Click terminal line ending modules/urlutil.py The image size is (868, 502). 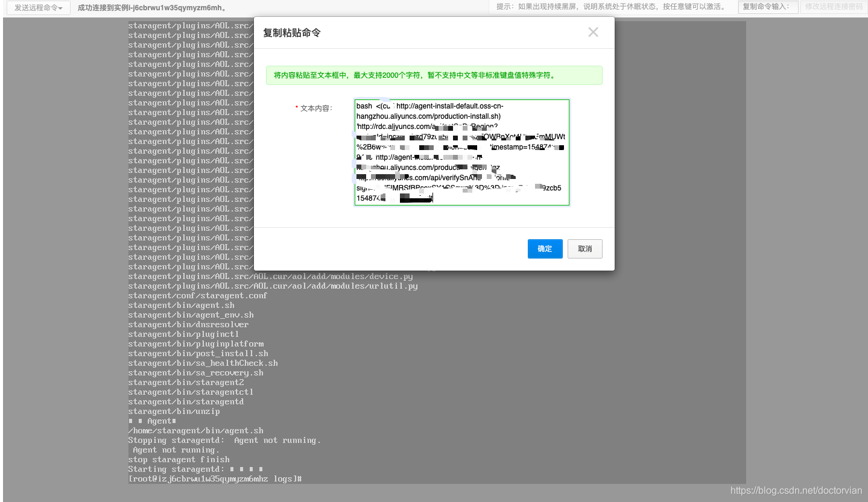[x=273, y=286]
